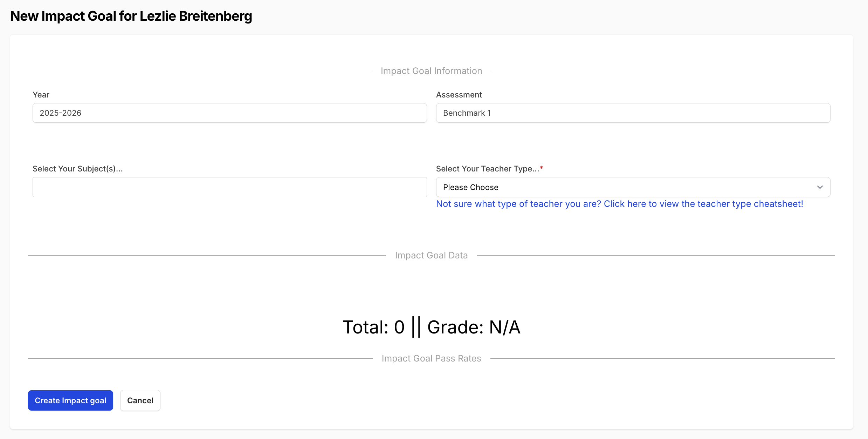This screenshot has width=868, height=439.
Task: Click the Impact Goal Data section label
Action: click(431, 255)
